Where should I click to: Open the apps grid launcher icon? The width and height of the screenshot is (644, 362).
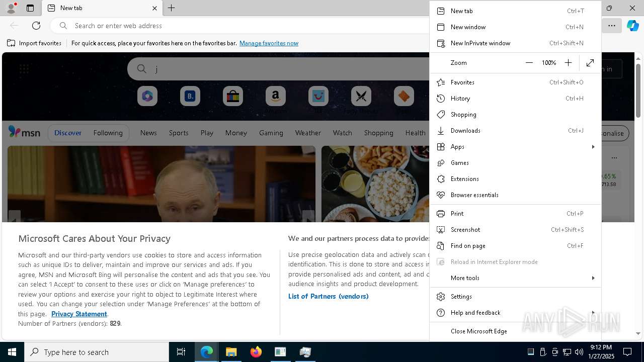pos(24,69)
